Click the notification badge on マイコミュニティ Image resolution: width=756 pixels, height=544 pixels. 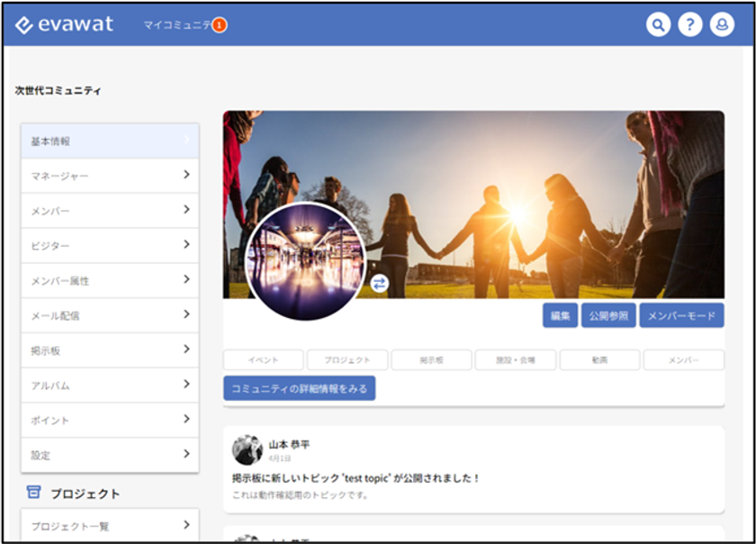click(220, 24)
